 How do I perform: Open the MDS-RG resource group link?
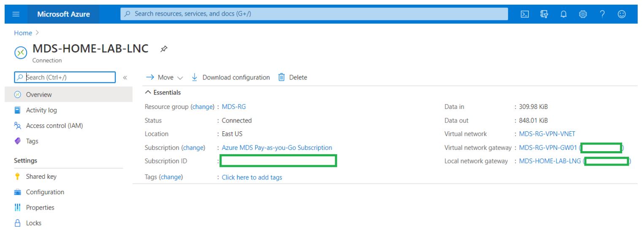(x=234, y=107)
